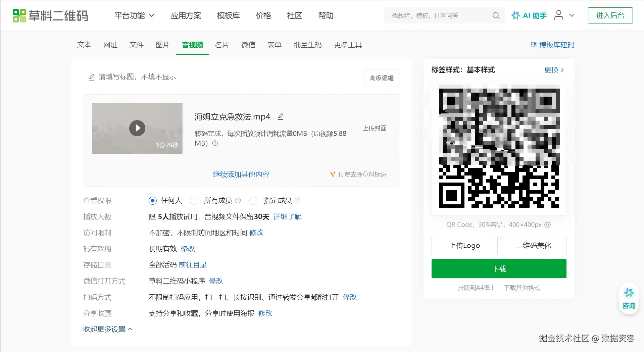This screenshot has width=644, height=352.
Task: Click 上传封面 to upload a cover
Action: [375, 128]
